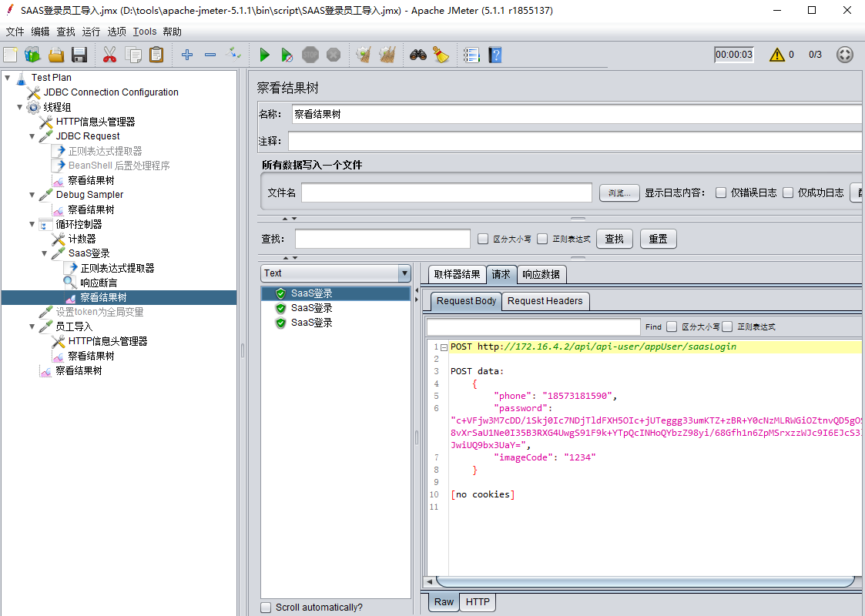
Task: Click the 文件名 input field
Action: (446, 192)
